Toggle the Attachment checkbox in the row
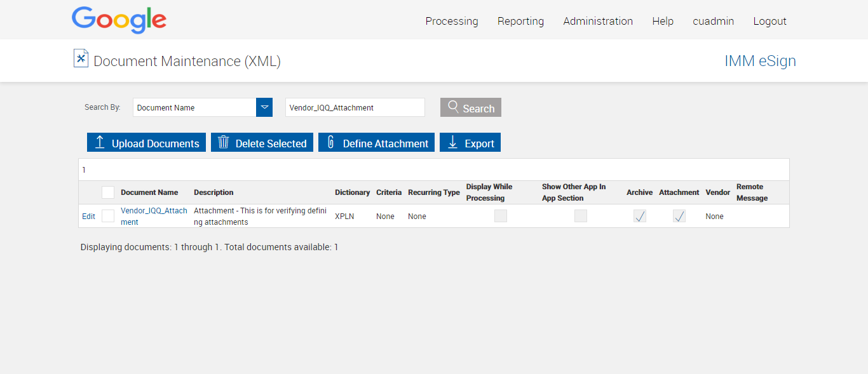This screenshot has width=868, height=374. click(x=679, y=216)
